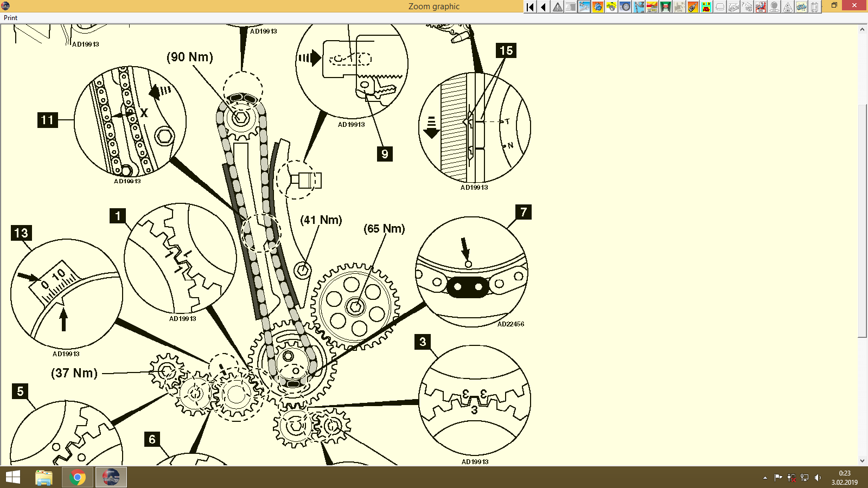868x488 pixels.
Task: Click the Print button
Action: pos(10,18)
